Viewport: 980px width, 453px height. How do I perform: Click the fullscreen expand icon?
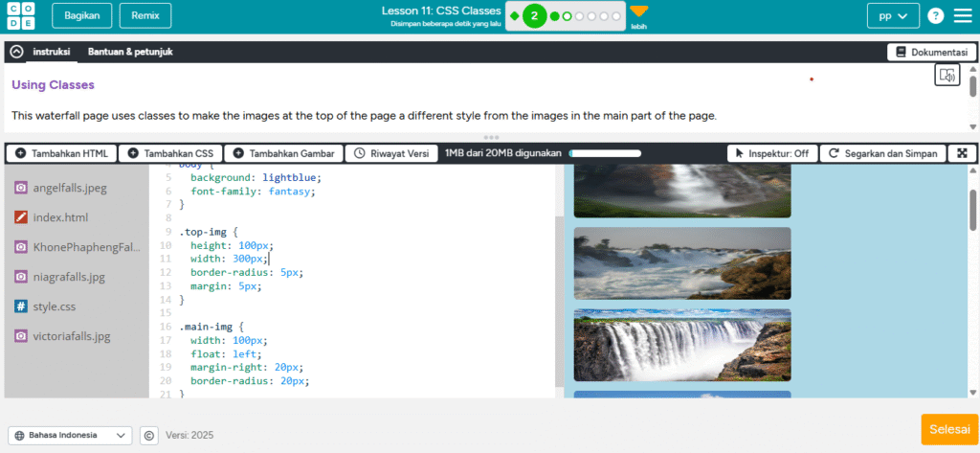[x=960, y=153]
